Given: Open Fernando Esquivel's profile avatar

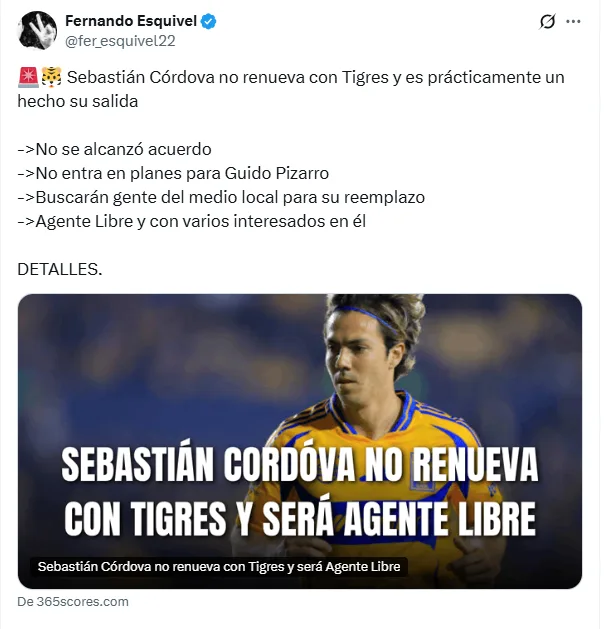Looking at the screenshot, I should pyautogui.click(x=37, y=30).
